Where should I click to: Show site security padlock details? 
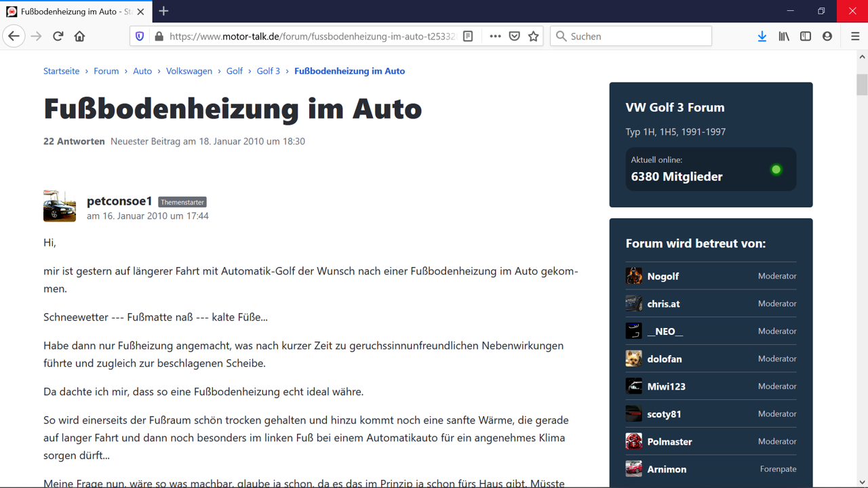(159, 36)
